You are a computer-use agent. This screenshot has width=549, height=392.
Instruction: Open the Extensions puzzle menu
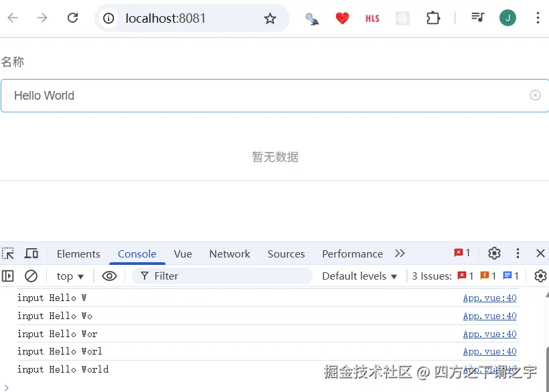(433, 18)
